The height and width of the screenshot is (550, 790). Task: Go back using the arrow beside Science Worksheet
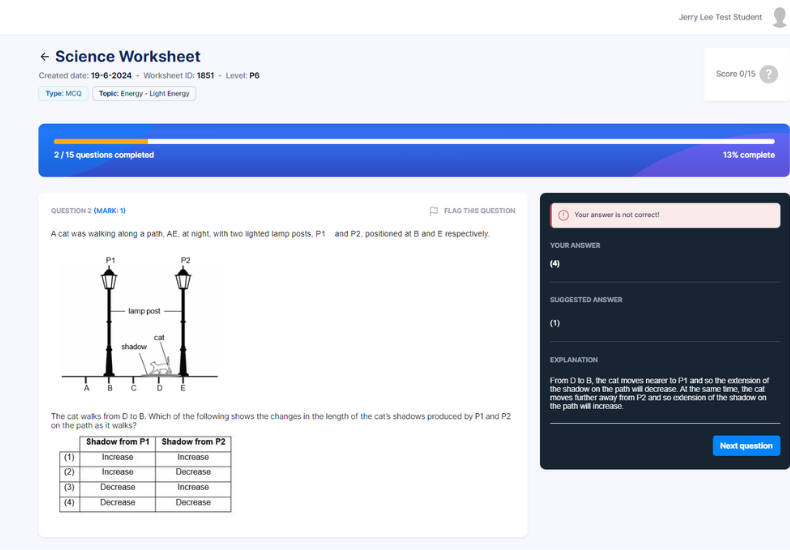click(x=44, y=56)
